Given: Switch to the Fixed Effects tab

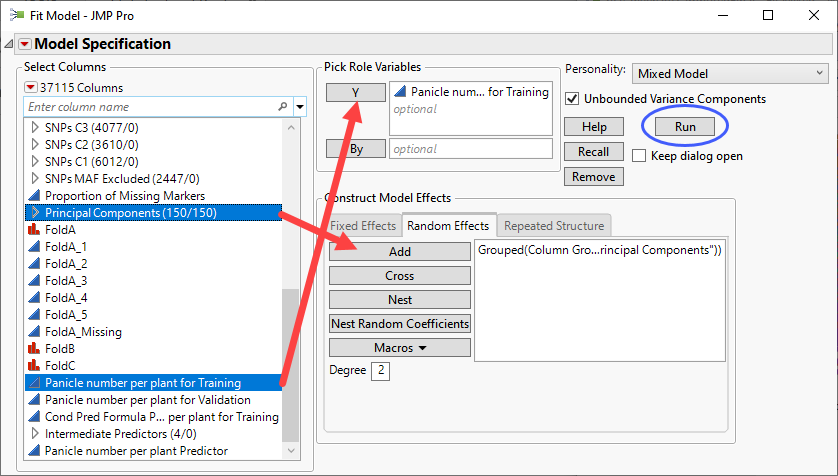Looking at the screenshot, I should (x=363, y=226).
